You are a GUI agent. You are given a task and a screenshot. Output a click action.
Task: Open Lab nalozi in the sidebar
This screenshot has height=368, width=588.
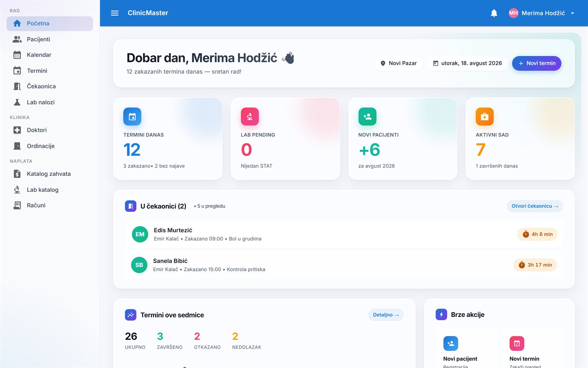coord(50,102)
